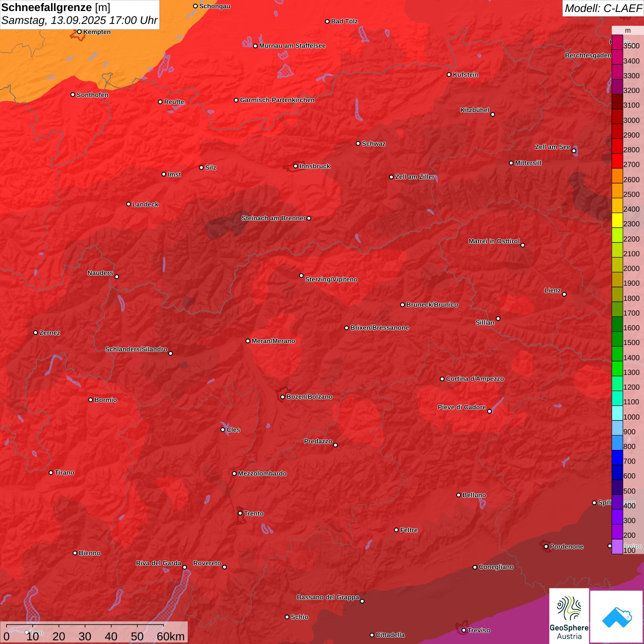Click the GeoSphere Austria logo
This screenshot has width=644, height=644.
(x=569, y=615)
